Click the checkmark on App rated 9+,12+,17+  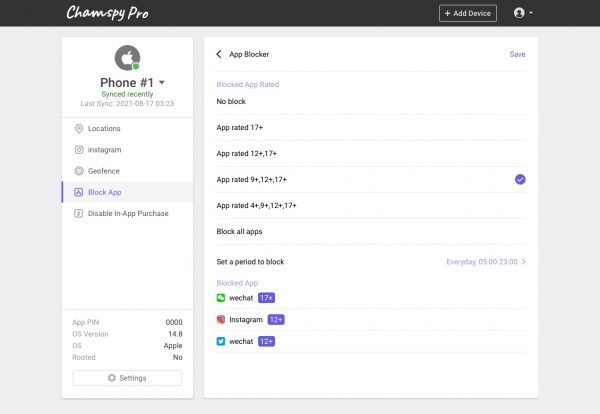(x=520, y=179)
